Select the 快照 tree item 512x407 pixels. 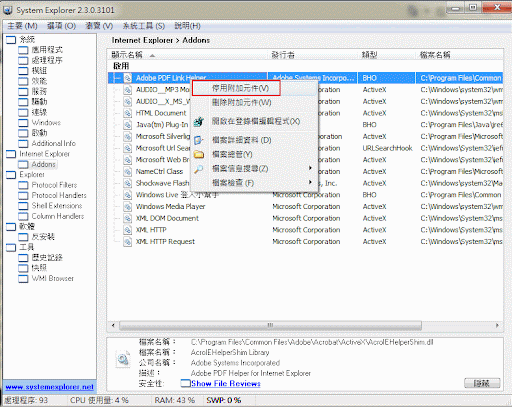tap(39, 268)
